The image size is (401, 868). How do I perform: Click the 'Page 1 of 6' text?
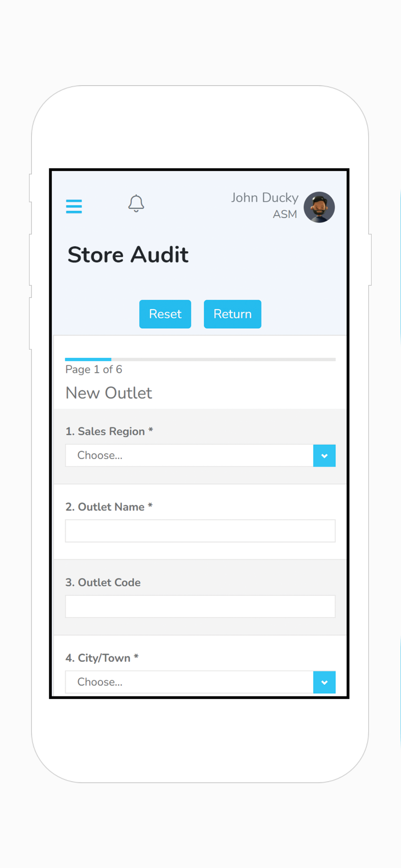(x=94, y=369)
